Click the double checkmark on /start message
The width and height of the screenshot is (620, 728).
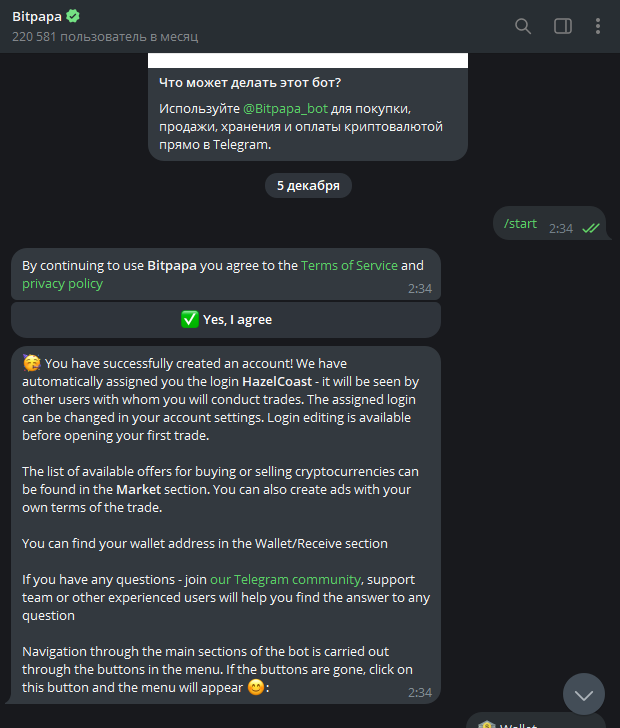[590, 228]
